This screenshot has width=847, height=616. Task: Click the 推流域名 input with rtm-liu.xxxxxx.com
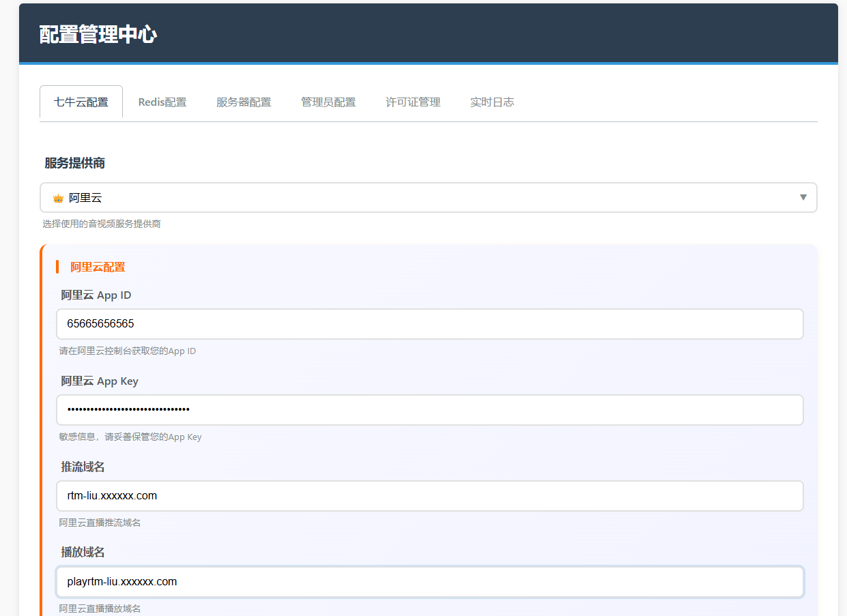pos(430,496)
